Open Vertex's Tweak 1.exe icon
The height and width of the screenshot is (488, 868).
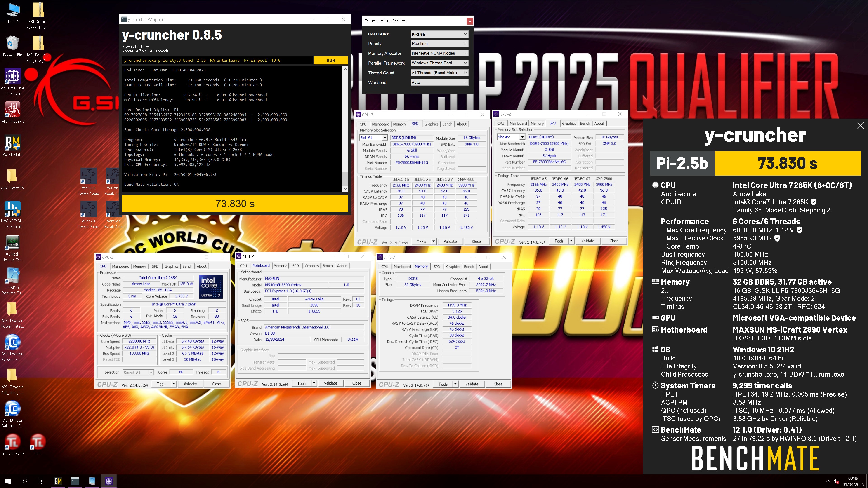88,182
